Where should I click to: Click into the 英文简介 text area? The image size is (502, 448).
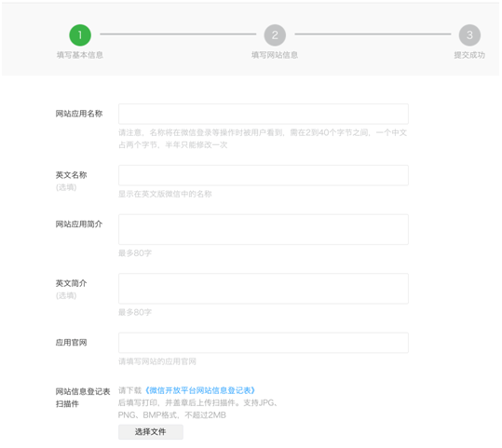coord(264,289)
